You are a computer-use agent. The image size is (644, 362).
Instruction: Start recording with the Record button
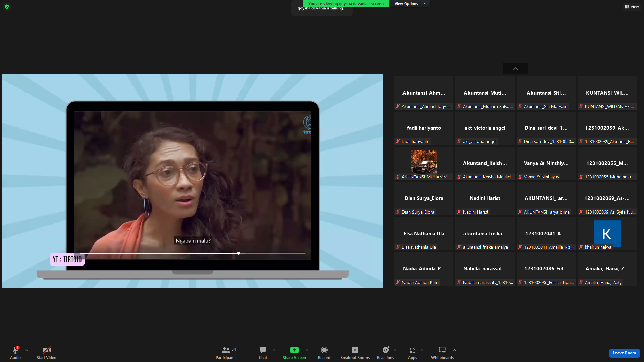(324, 353)
